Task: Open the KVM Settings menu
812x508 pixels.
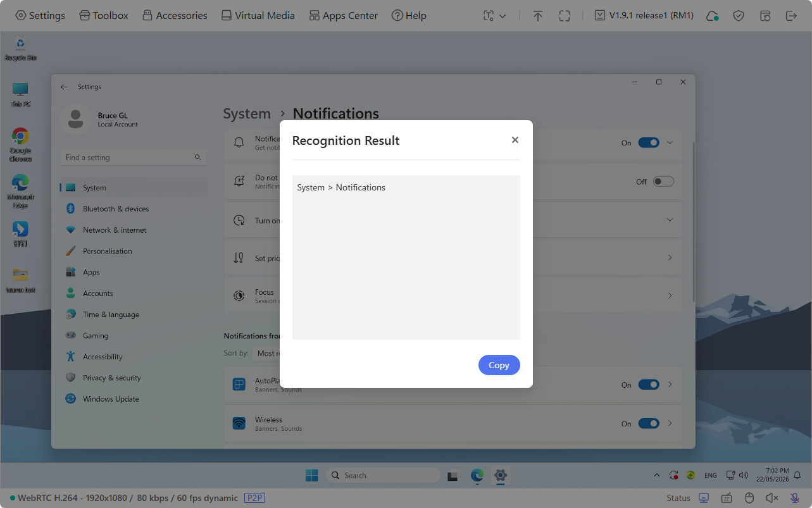Action: 40,15
